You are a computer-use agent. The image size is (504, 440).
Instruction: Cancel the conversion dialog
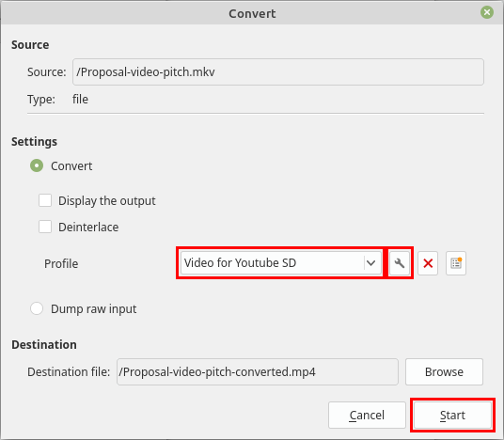point(367,415)
